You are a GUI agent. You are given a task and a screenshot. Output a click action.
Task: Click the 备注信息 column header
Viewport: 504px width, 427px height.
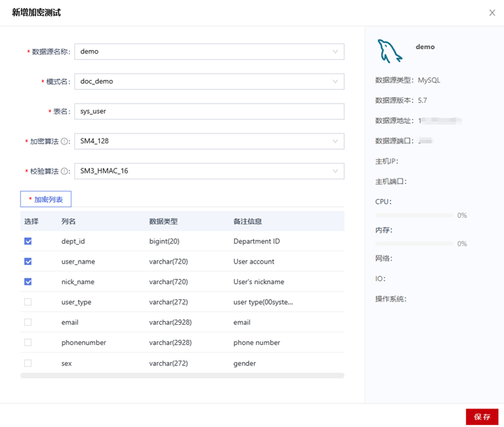(x=248, y=221)
